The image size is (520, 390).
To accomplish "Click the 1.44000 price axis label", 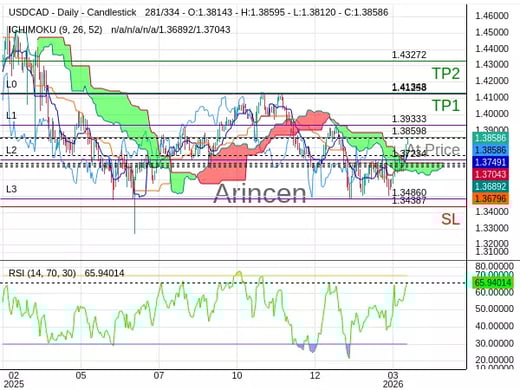I will (x=492, y=49).
